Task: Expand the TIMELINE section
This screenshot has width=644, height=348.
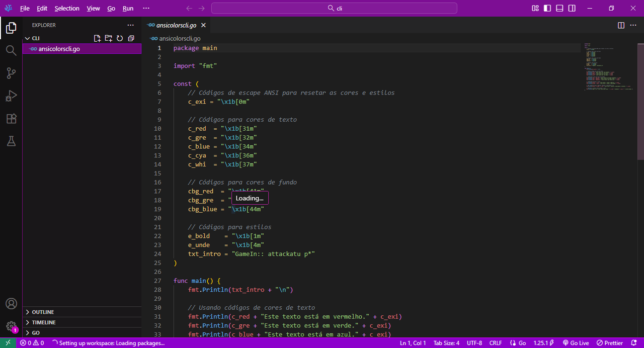Action: 82,322
